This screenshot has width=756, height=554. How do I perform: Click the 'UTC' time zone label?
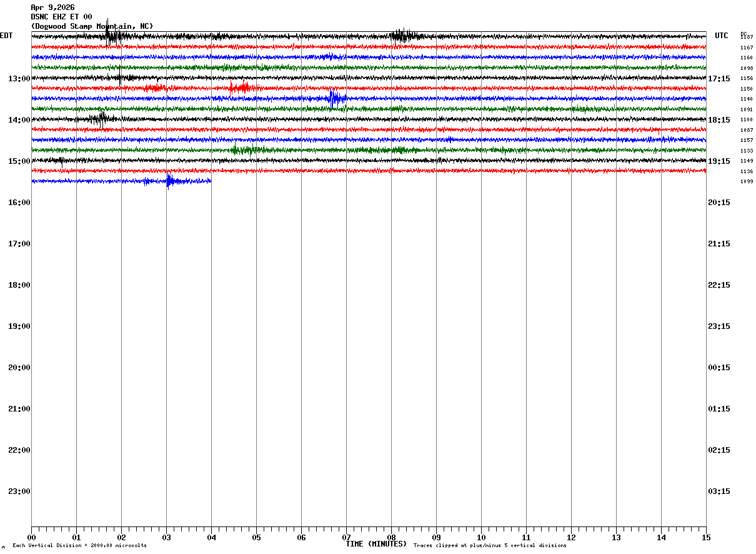(x=722, y=36)
